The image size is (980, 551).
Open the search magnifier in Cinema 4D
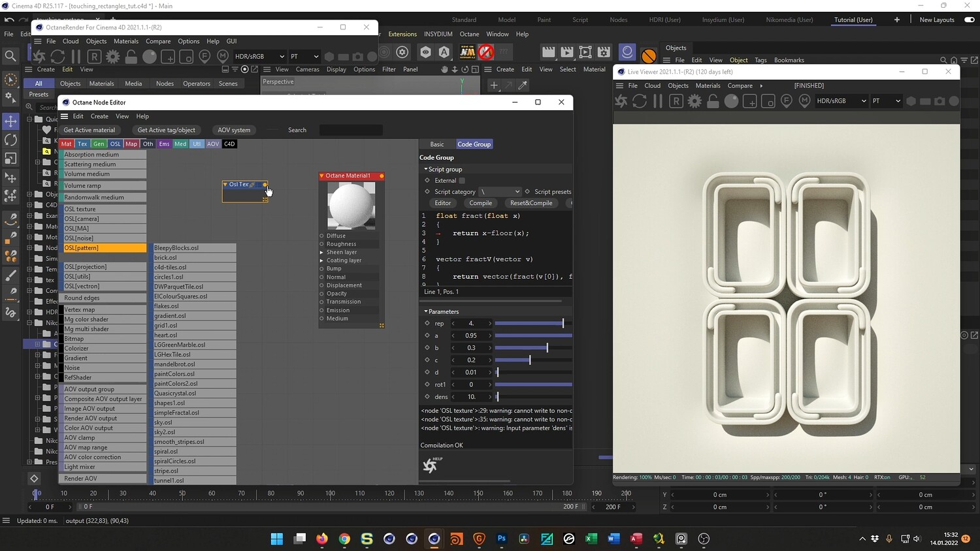pyautogui.click(x=10, y=56)
